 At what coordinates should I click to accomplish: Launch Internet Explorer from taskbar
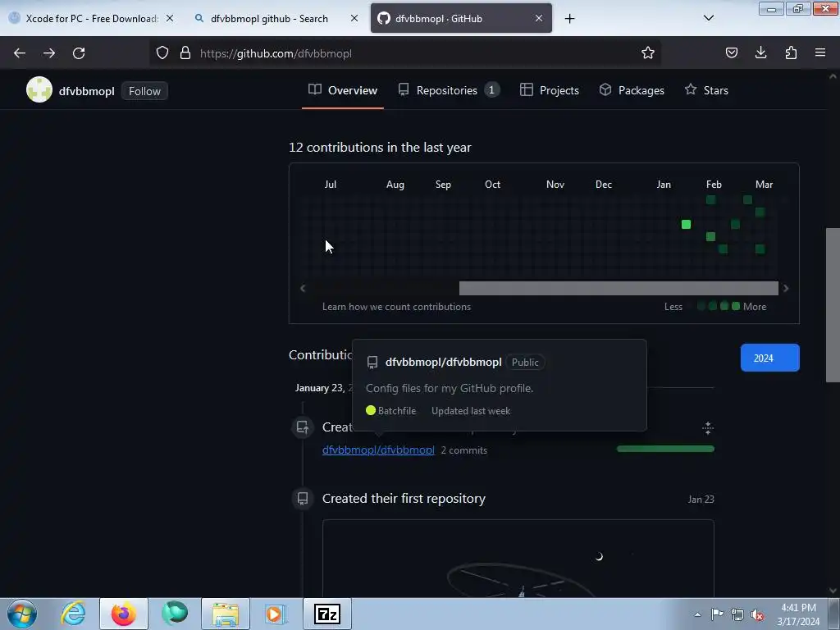[73, 614]
